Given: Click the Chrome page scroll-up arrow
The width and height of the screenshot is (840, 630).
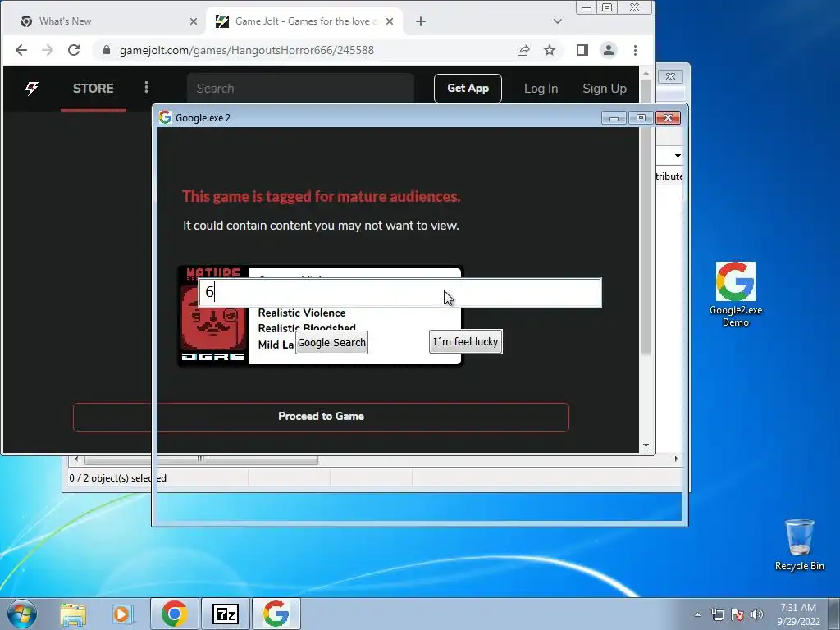Looking at the screenshot, I should click(x=646, y=72).
